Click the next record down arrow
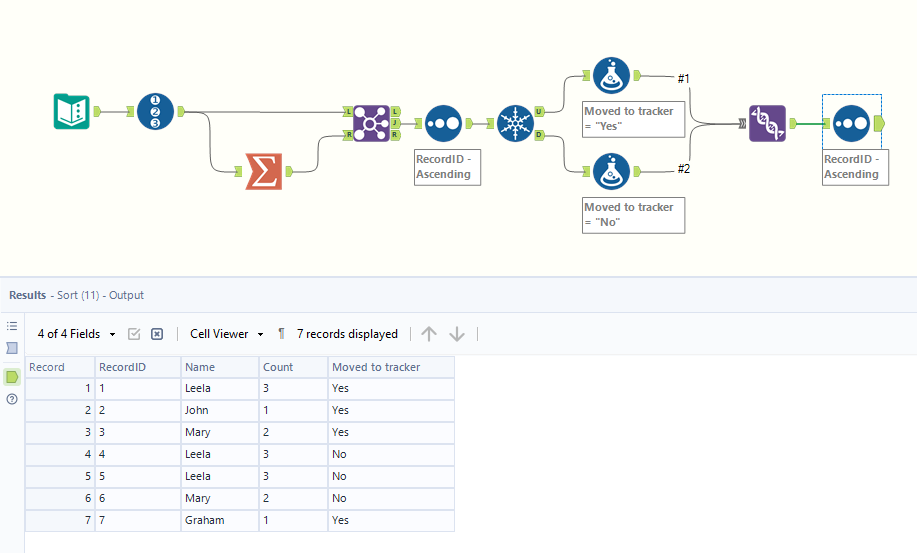This screenshot has height=553, width=917. 457,334
